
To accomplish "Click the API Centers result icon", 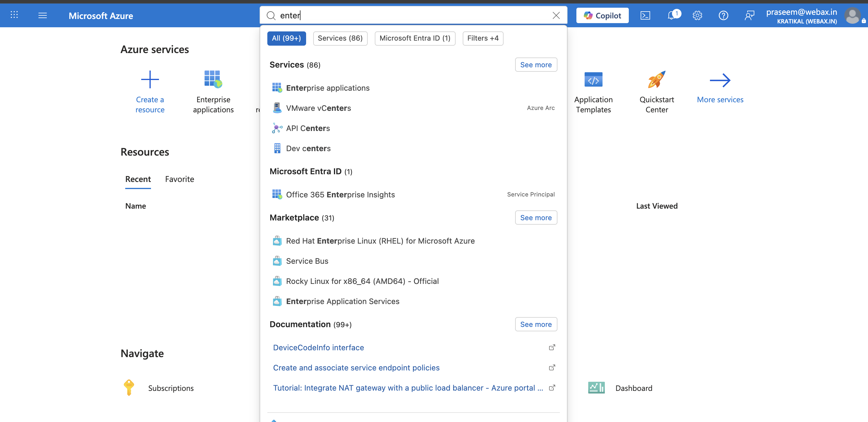I will tap(277, 128).
